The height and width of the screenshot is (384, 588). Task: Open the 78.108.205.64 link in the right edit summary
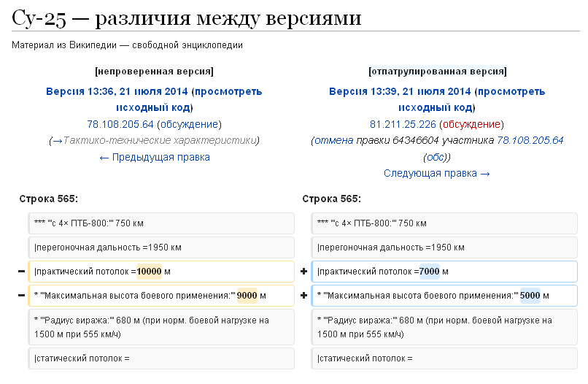pyautogui.click(x=530, y=141)
